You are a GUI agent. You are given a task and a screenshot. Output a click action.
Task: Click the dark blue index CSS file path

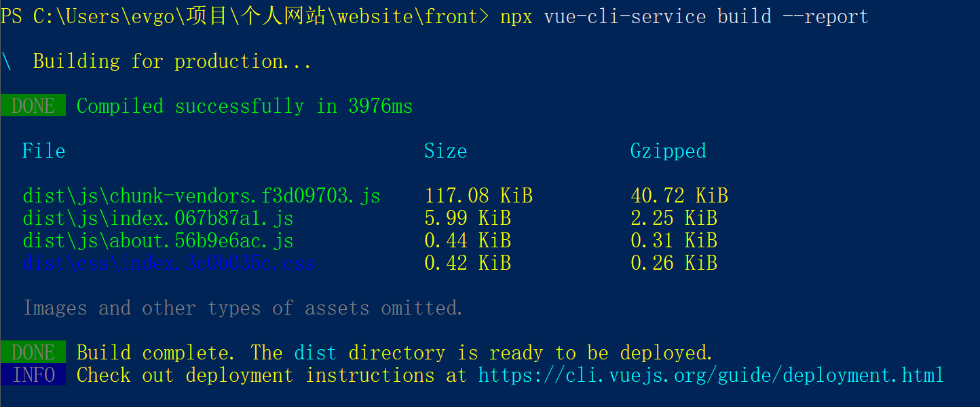[x=168, y=264]
